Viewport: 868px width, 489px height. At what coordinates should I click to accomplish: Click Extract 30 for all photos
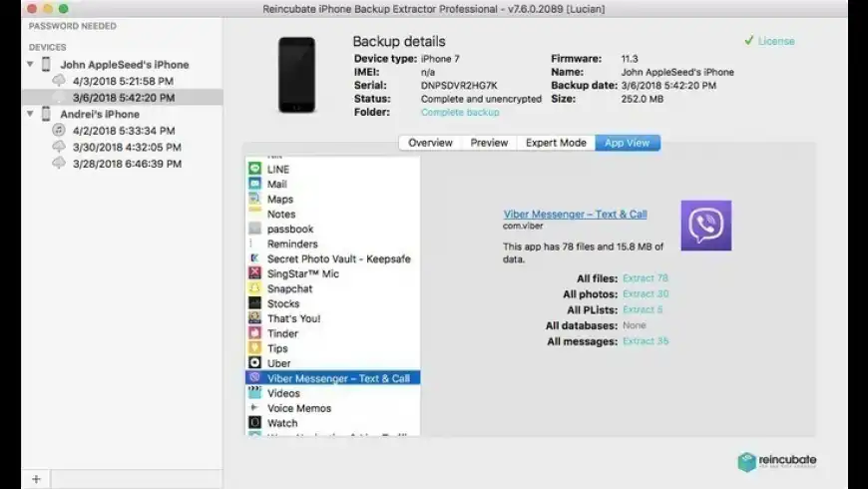pyautogui.click(x=646, y=294)
